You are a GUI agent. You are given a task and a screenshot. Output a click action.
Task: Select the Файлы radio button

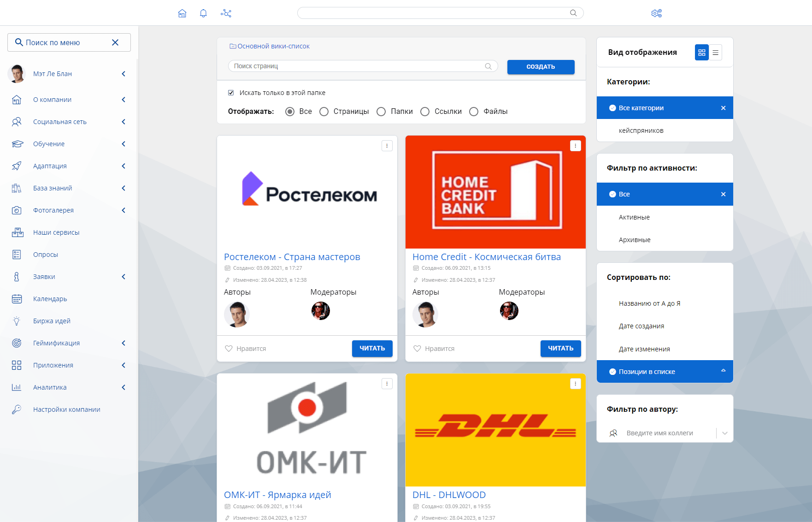pos(474,112)
